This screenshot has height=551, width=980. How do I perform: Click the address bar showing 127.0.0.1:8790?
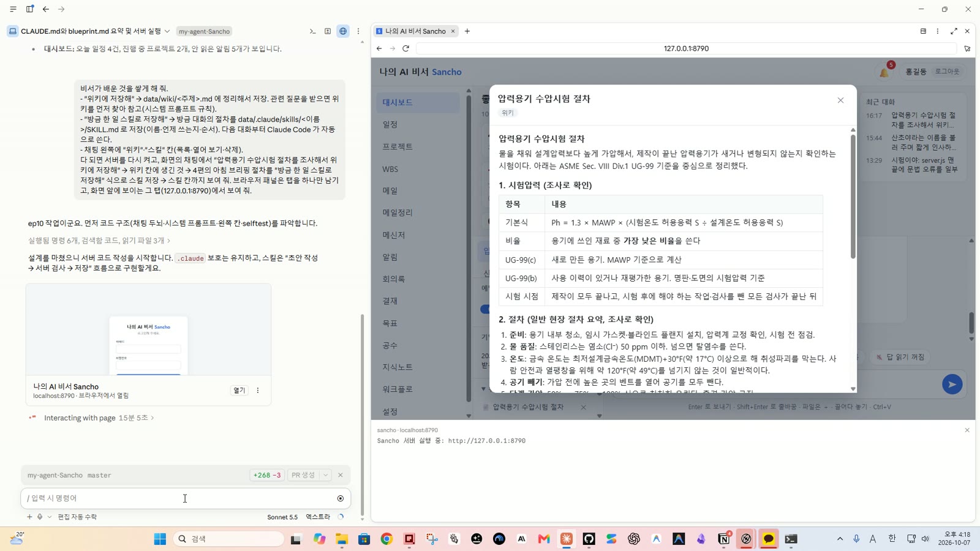[x=686, y=48]
